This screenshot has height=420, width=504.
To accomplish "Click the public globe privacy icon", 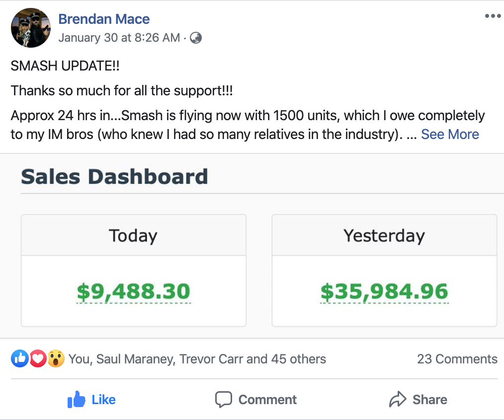I will pos(196,38).
